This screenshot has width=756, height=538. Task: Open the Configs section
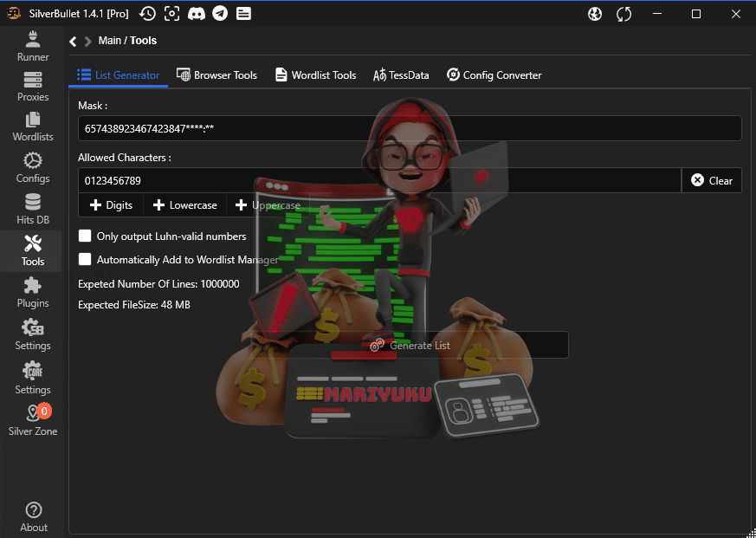pyautogui.click(x=33, y=168)
